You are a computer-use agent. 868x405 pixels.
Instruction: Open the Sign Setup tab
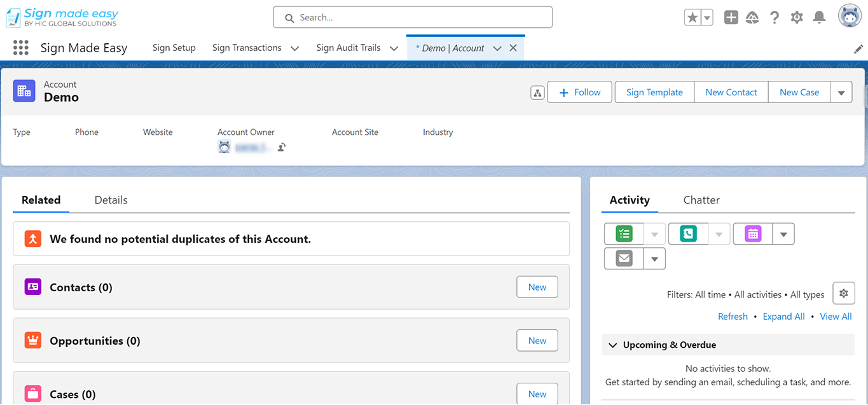tap(174, 48)
